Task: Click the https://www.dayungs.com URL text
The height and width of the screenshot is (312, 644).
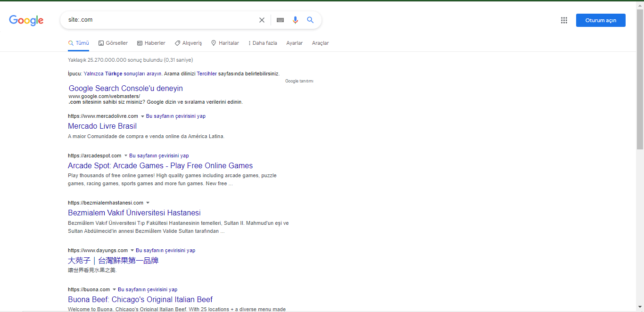Action: (98, 250)
